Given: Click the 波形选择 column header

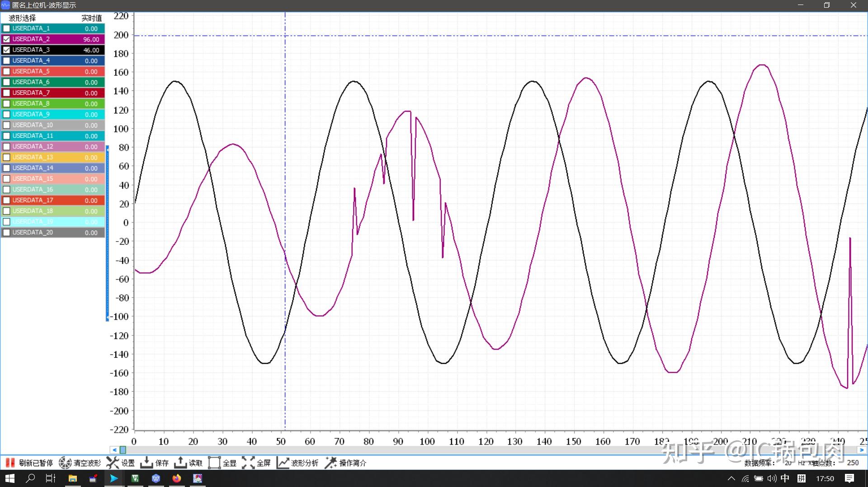Looking at the screenshot, I should (22, 18).
